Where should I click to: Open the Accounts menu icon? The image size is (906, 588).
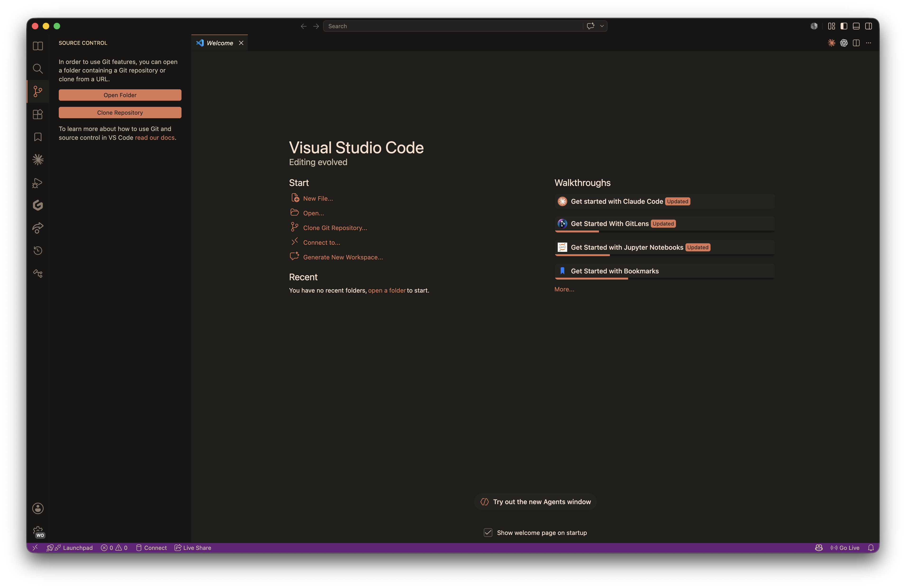coord(38,508)
